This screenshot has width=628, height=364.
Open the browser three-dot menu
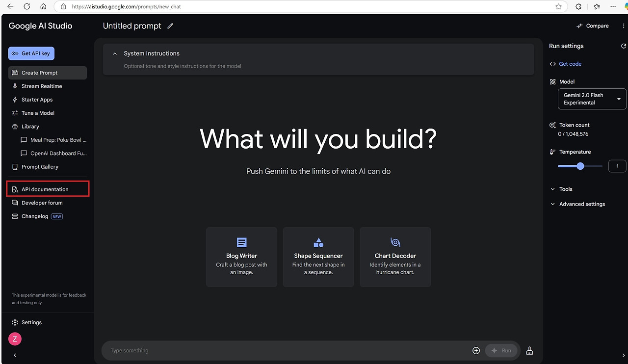pos(613,7)
